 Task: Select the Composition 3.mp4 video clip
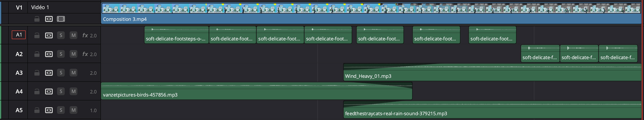coord(371,13)
